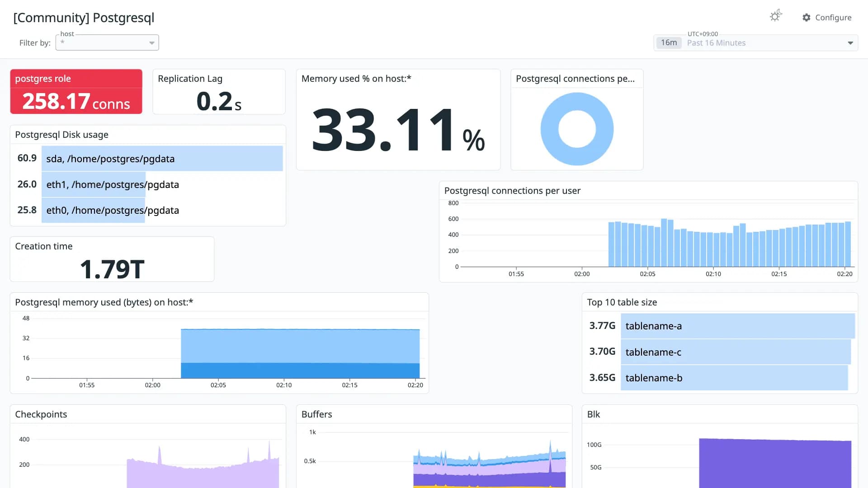Select the 16m time range badge
The image size is (868, 488).
[x=669, y=43]
